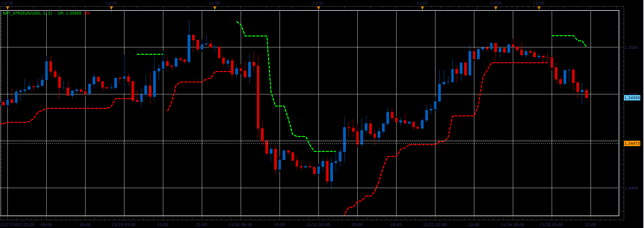Click the 11/20 06:00 time axis label
The image size is (644, 228).
[240, 225]
